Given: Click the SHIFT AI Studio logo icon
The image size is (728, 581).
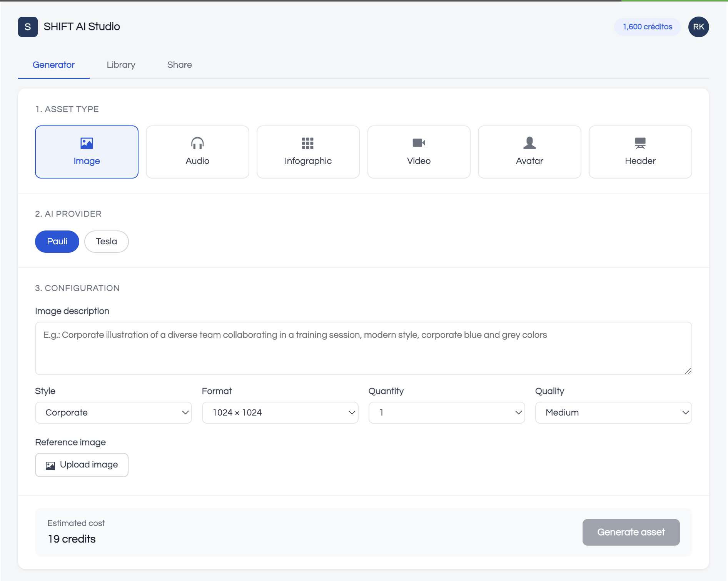Looking at the screenshot, I should (28, 27).
